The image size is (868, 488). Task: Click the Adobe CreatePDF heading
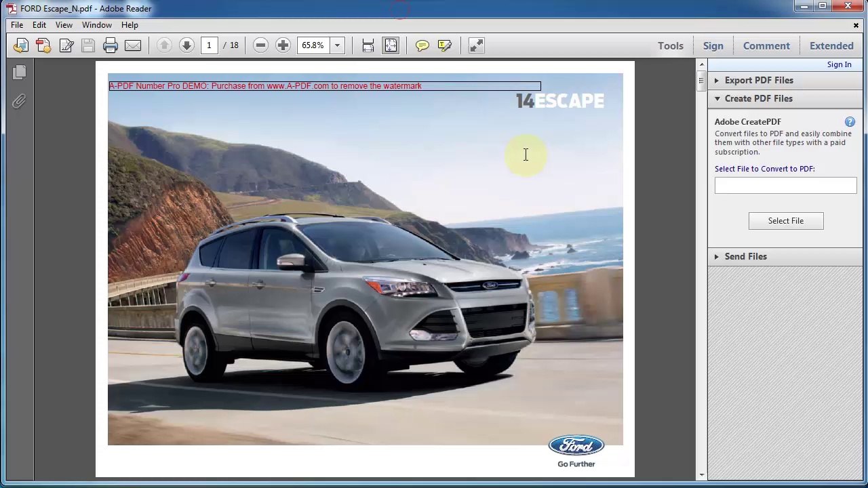click(747, 122)
